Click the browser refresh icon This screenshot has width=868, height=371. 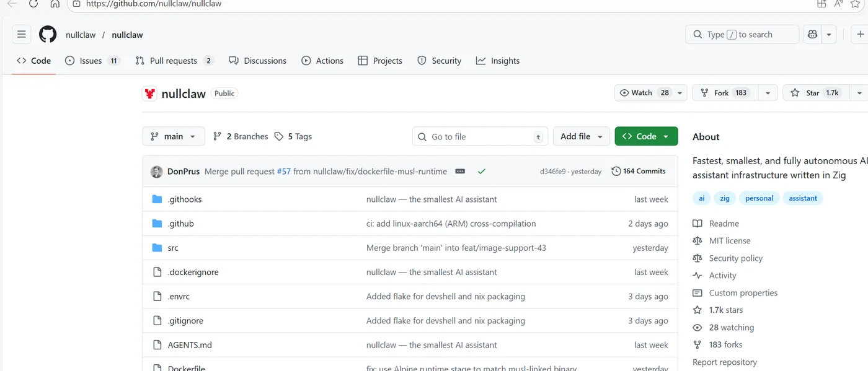click(33, 4)
